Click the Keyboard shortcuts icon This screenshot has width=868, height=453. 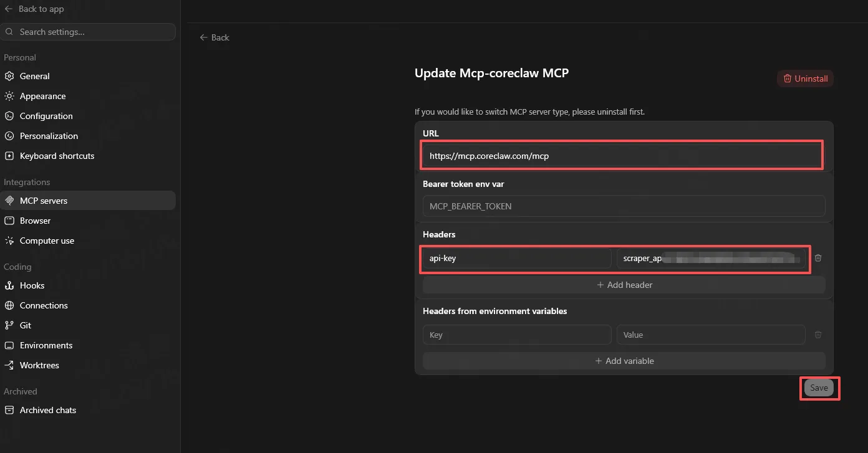[x=9, y=156]
